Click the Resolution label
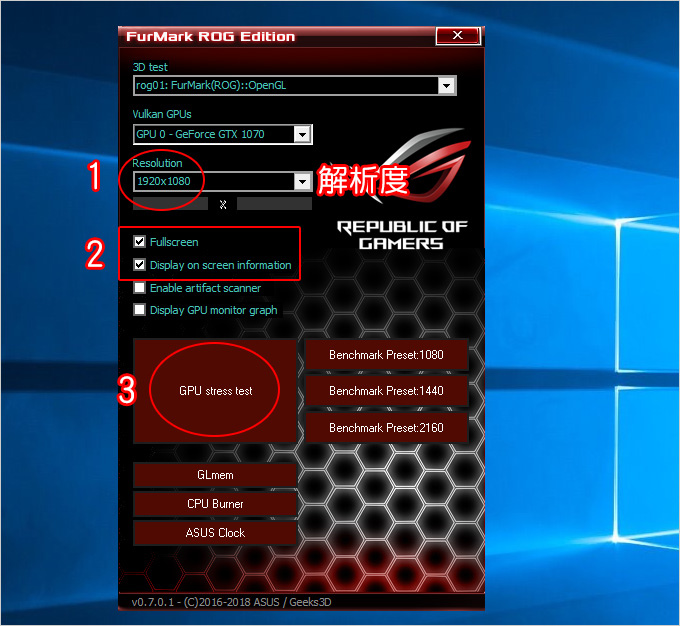The image size is (680, 626). point(157,163)
